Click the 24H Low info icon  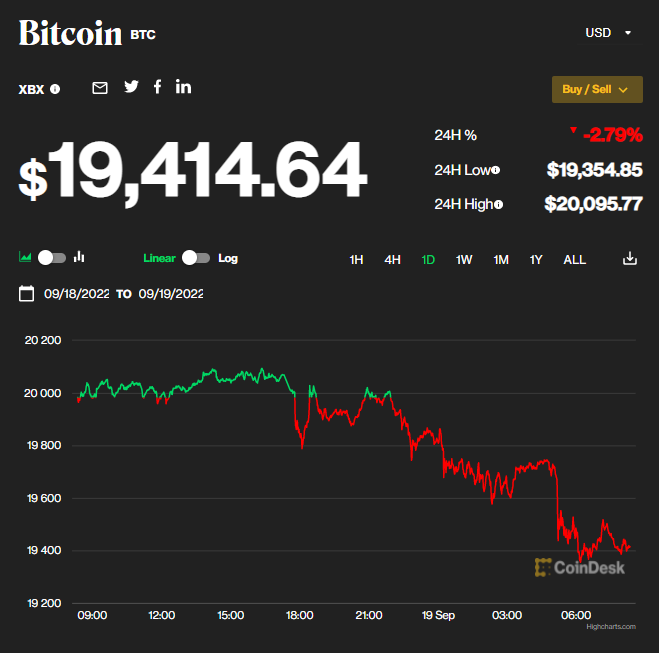click(x=496, y=170)
